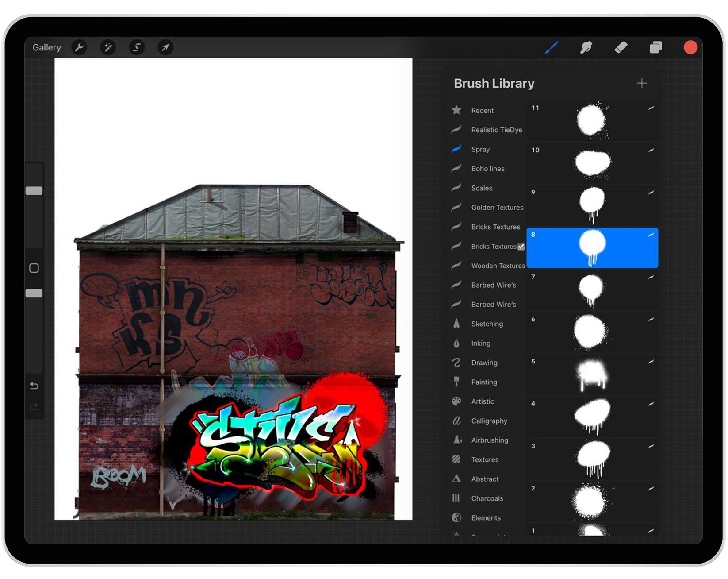The width and height of the screenshot is (728, 579).
Task: Open the Layers panel
Action: click(x=655, y=47)
